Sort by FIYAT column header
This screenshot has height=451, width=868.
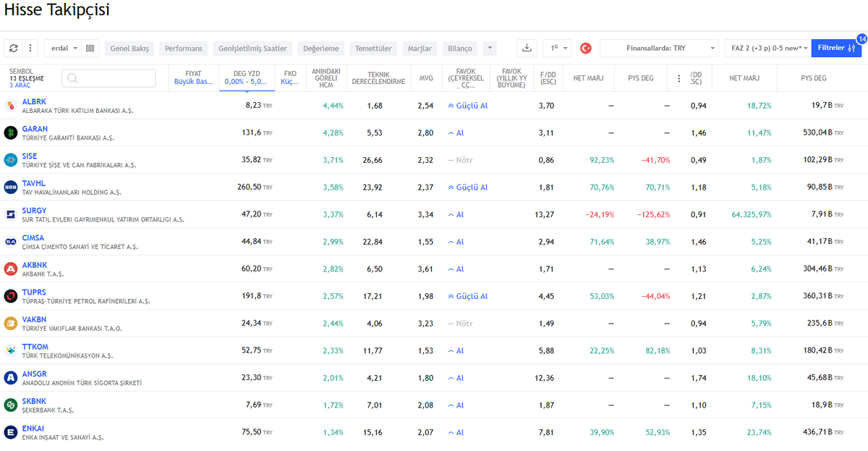pos(193,77)
